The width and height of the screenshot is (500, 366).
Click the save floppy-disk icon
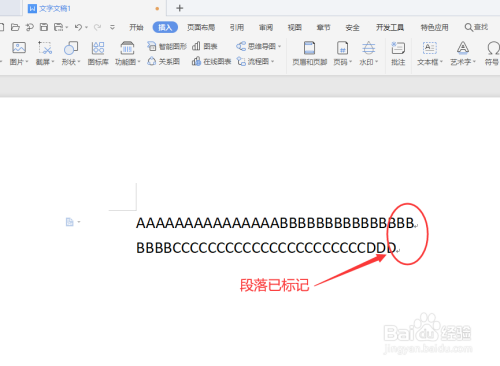click(x=44, y=27)
